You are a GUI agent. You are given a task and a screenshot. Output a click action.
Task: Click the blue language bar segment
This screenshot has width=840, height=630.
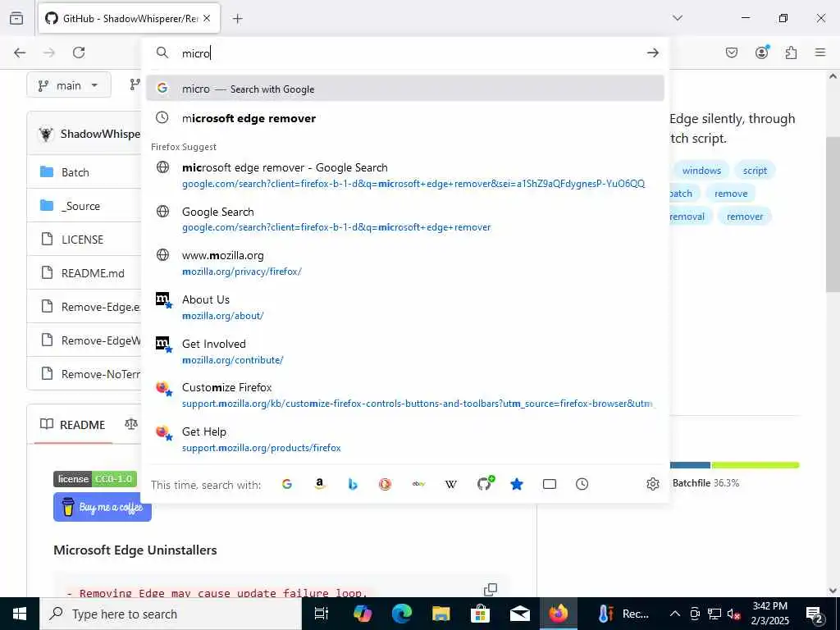pos(690,465)
